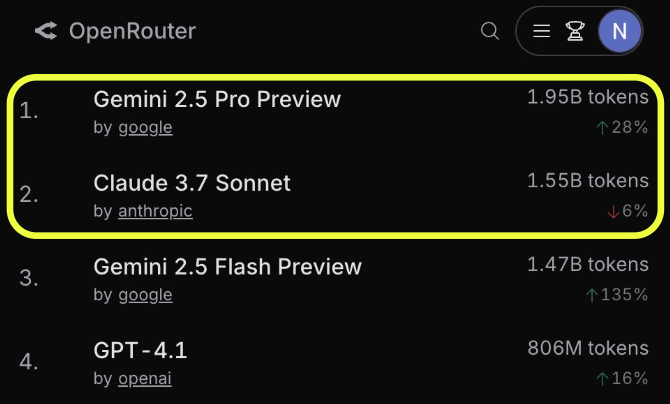This screenshot has height=404, width=670.
Task: Click the 1.95B tokens figure
Action: tap(588, 97)
